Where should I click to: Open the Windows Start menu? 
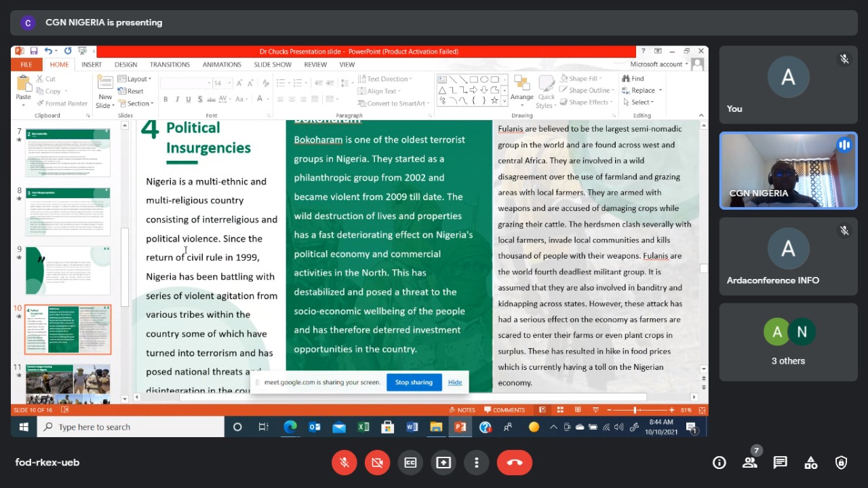point(24,427)
